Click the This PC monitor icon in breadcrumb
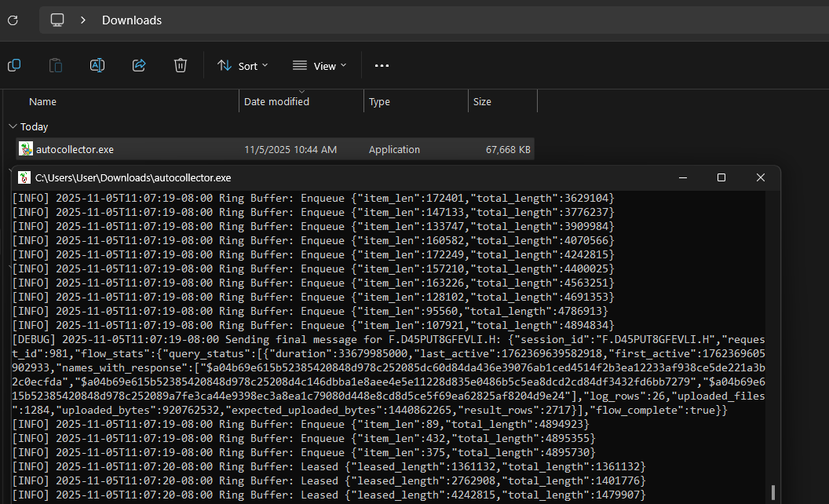 57,20
